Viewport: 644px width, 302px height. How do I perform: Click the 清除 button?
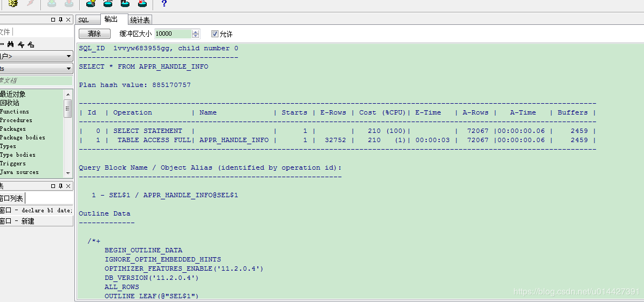[x=94, y=33]
